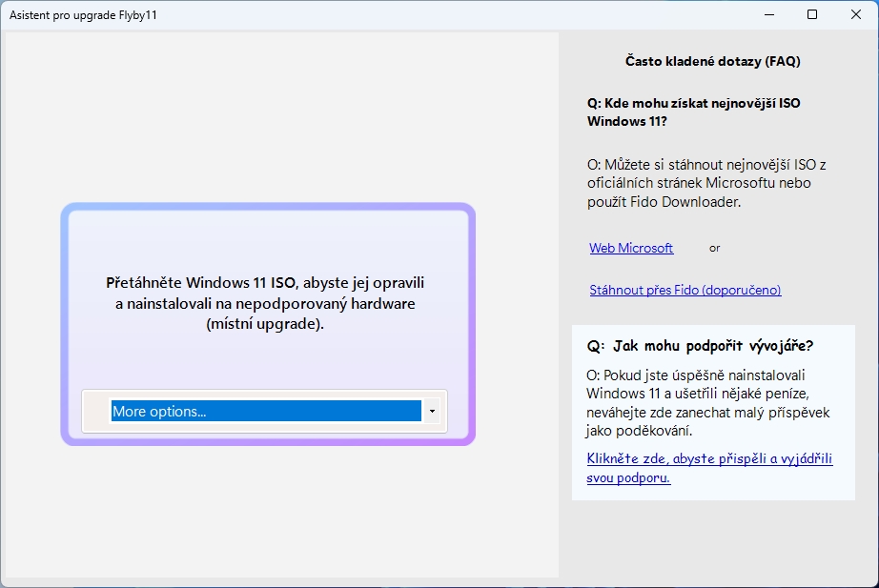Viewport: 879px width, 588px height.
Task: Click answer text 'Pokud jste úspěšně nainstalovali'
Action: 707,403
